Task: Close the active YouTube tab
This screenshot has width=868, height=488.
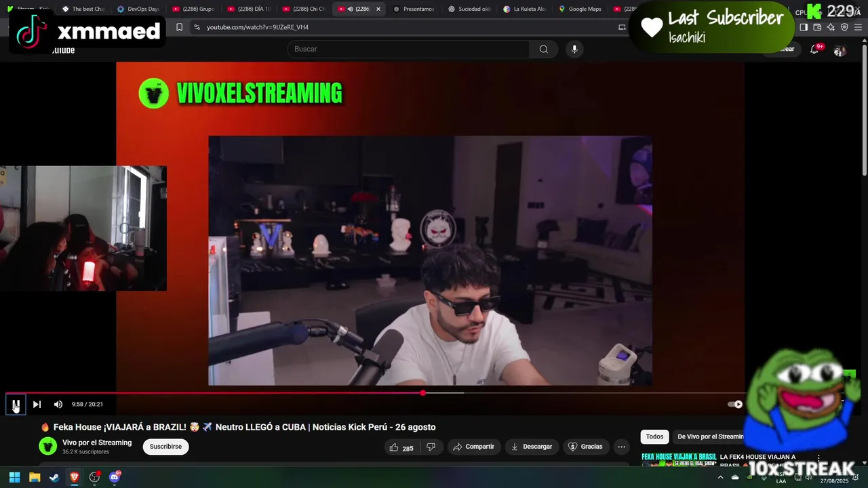Action: coord(378,9)
